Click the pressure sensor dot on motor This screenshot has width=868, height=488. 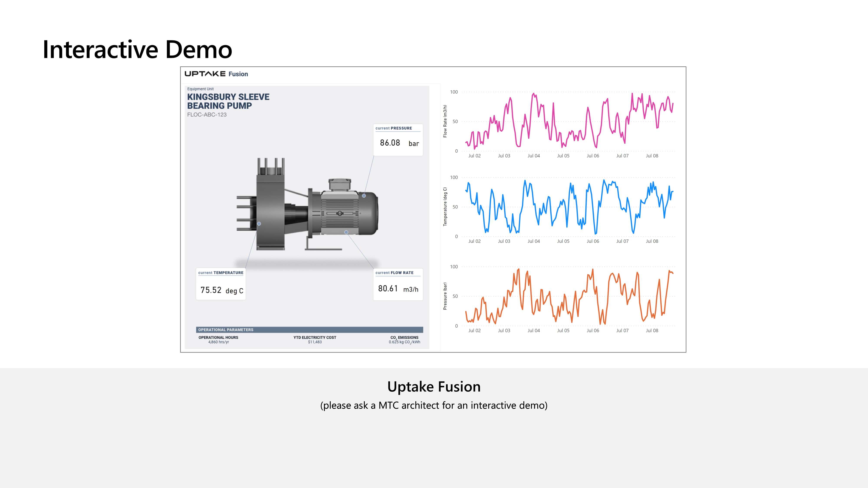click(x=364, y=196)
